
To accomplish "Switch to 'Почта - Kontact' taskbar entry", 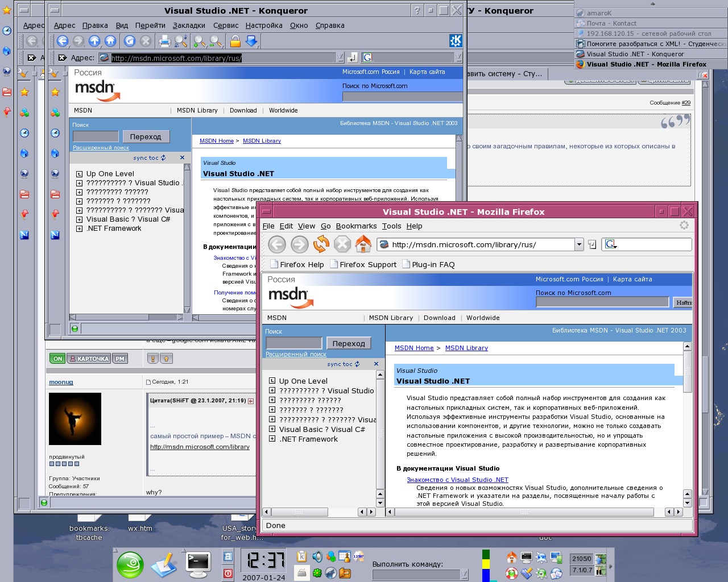I will tap(651, 23).
